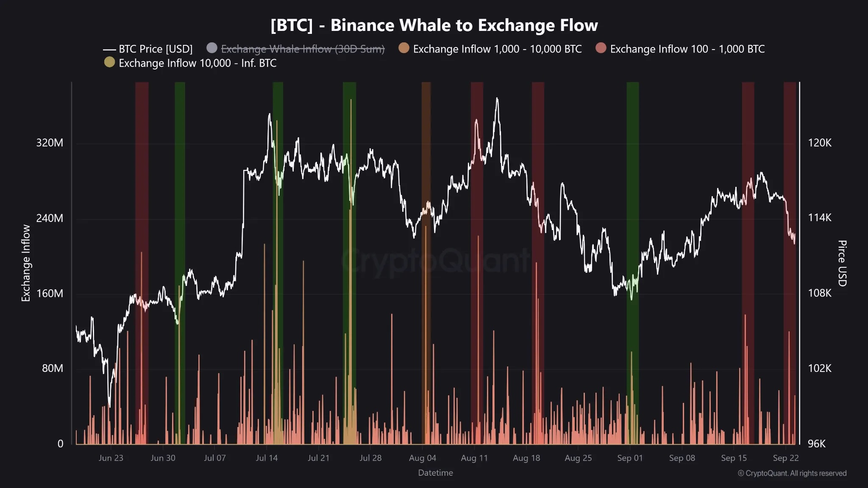868x488 pixels.
Task: Click the red circle for 100 - 1,000 BTC
Action: pos(601,48)
